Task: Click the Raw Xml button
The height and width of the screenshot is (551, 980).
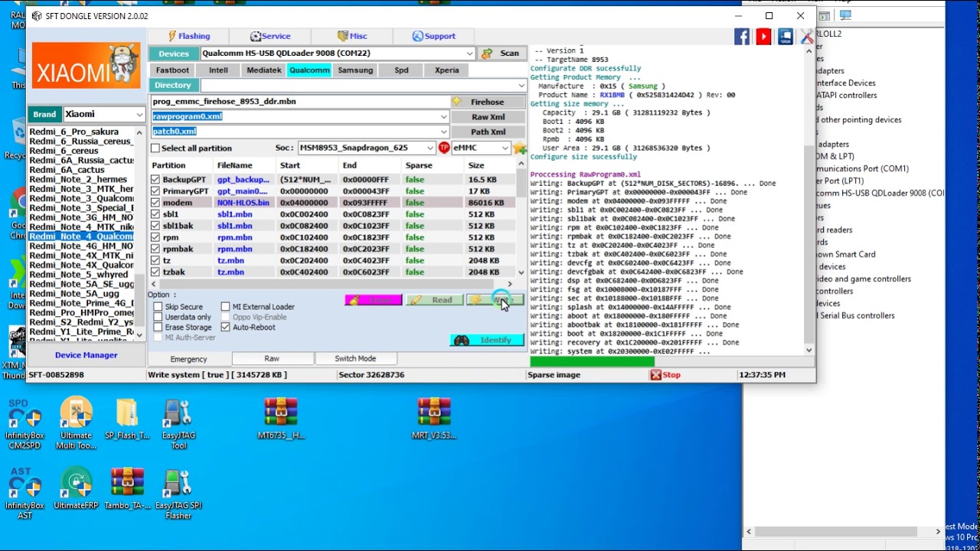Action: pyautogui.click(x=488, y=117)
